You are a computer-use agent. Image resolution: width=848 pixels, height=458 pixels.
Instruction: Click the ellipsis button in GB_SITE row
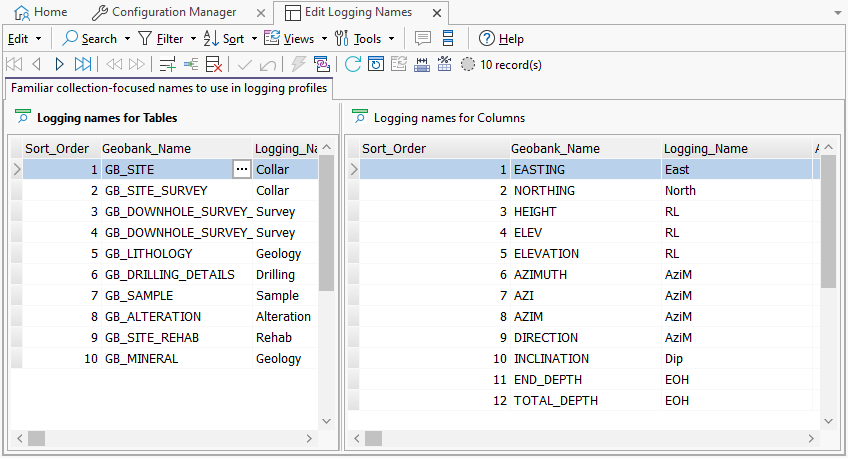241,170
